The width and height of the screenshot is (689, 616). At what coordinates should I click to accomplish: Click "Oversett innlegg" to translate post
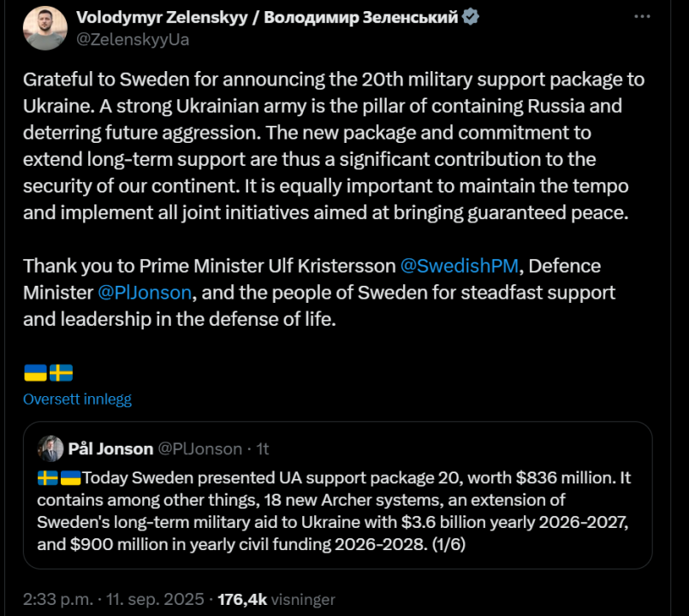tap(77, 399)
